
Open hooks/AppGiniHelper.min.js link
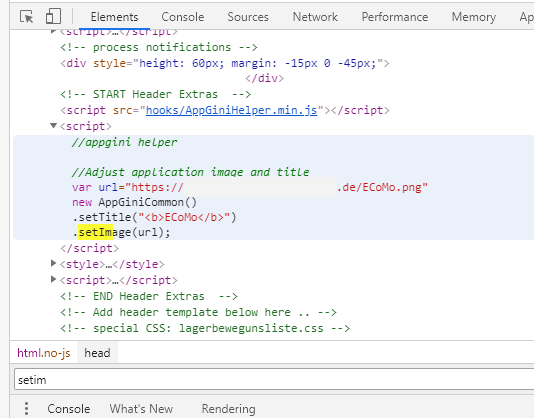(232, 110)
